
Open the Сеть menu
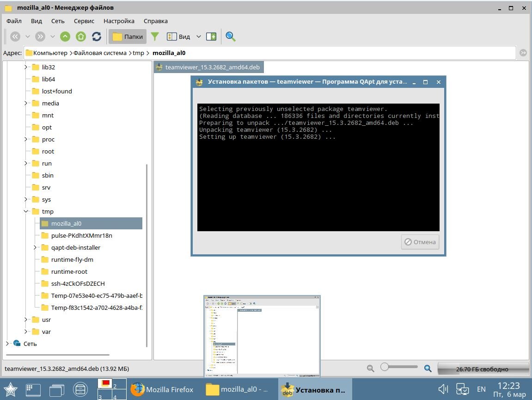tap(58, 21)
